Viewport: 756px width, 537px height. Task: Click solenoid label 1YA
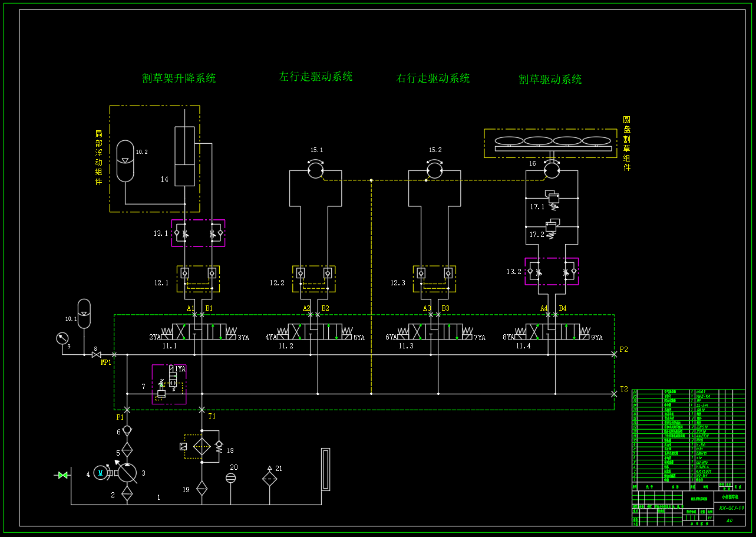pyautogui.click(x=180, y=369)
